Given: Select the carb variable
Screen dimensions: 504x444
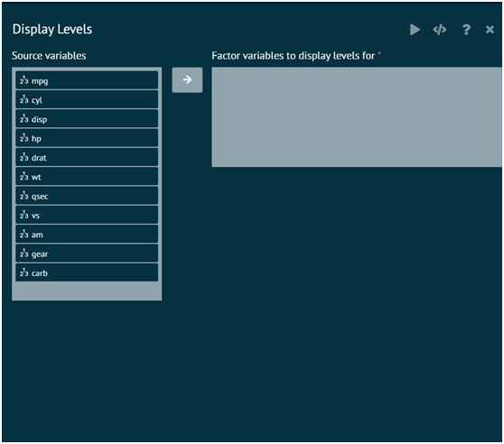Looking at the screenshot, I should 87,273.
